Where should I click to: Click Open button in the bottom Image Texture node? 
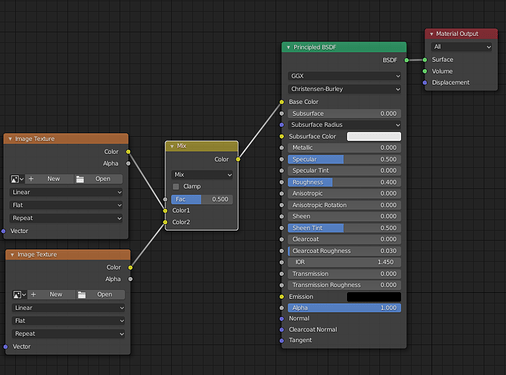click(101, 295)
